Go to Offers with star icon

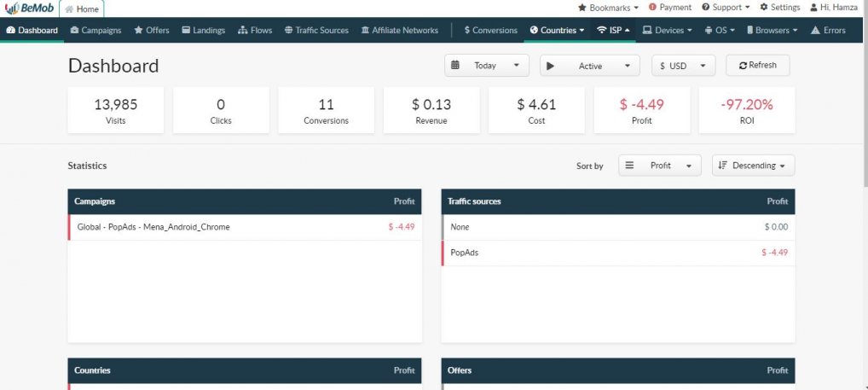[x=151, y=31]
